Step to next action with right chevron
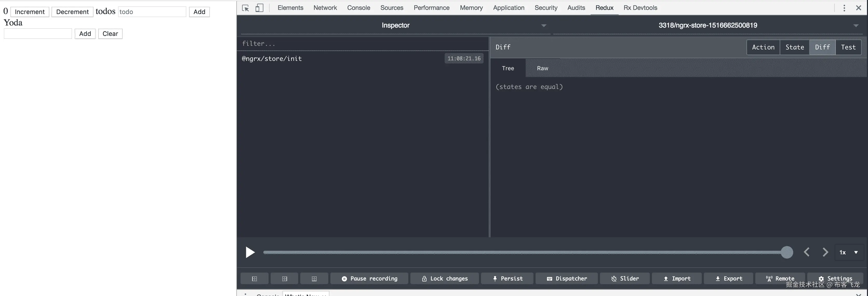868x296 pixels. (x=825, y=252)
